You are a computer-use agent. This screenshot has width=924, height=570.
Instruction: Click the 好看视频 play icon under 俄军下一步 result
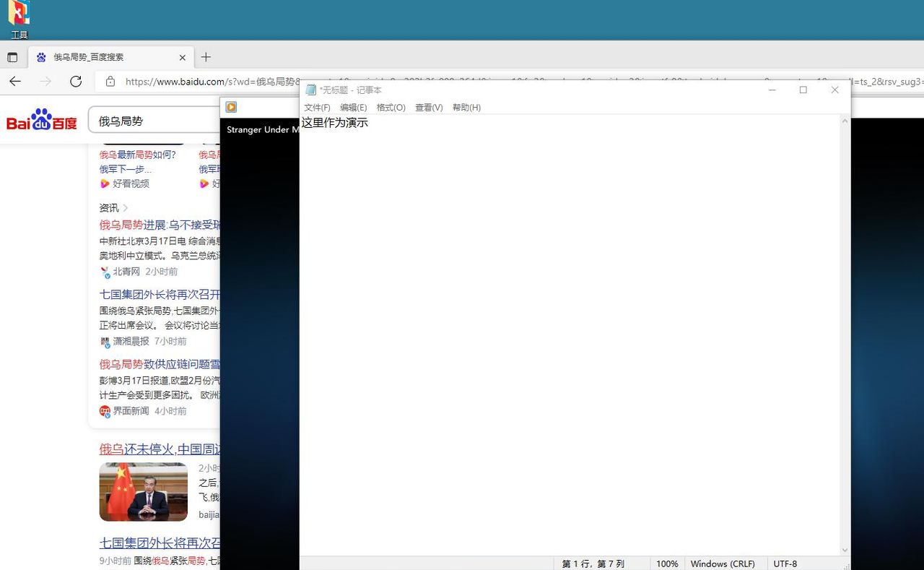click(x=105, y=184)
